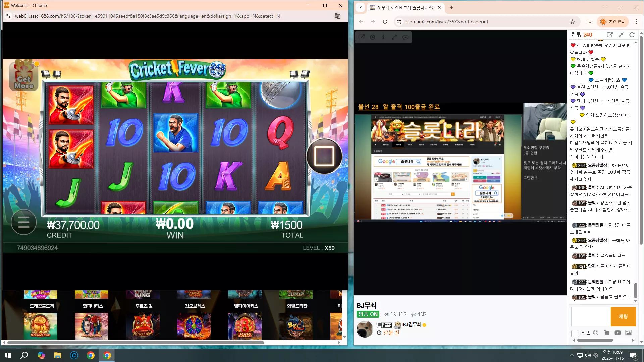
Task: Open the tab search dropdown in the slotnara window
Action: (x=360, y=7)
